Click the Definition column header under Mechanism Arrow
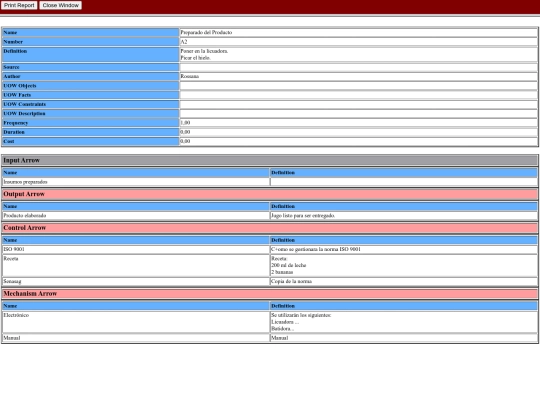 tap(404, 306)
